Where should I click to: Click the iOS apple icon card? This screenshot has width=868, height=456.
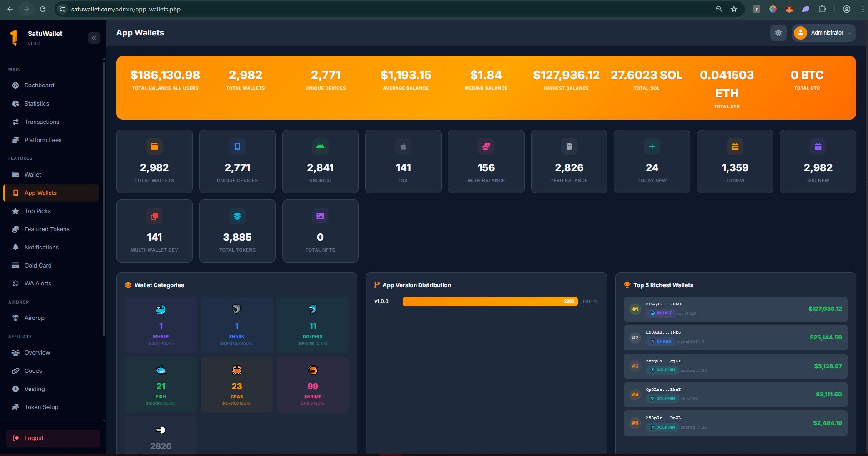tap(403, 147)
